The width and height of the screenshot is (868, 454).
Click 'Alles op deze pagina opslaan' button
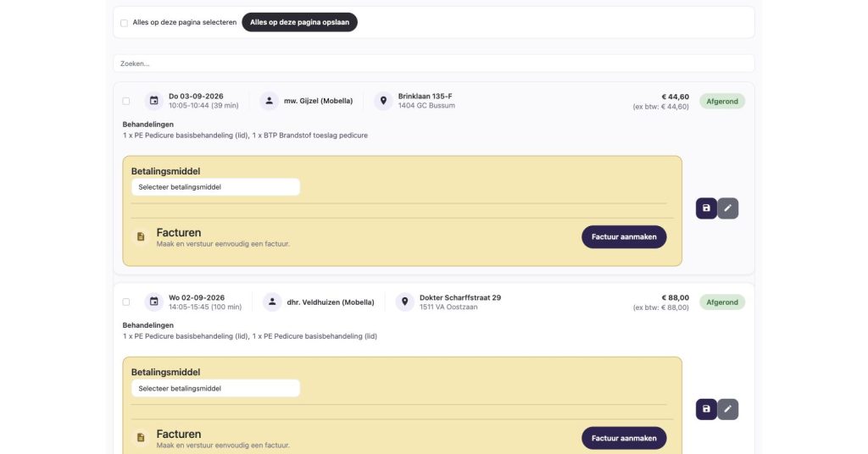(299, 22)
